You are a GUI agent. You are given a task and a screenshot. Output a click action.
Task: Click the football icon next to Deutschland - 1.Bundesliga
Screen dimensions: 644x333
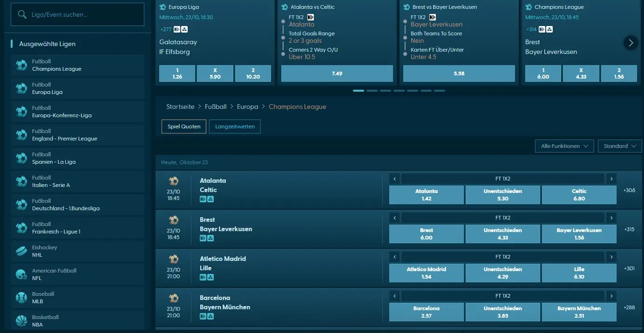(x=21, y=205)
